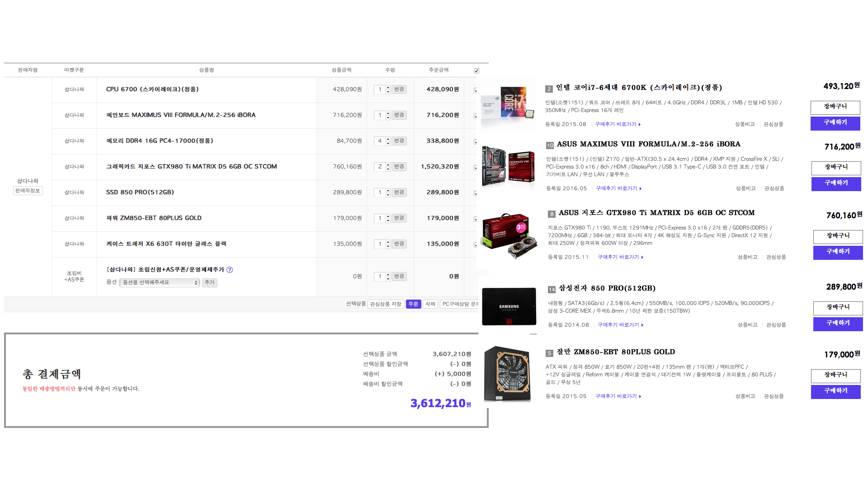Click cart item name 케이스 트레저 X6 630T
The height and width of the screenshot is (488, 868).
pyautogui.click(x=166, y=244)
